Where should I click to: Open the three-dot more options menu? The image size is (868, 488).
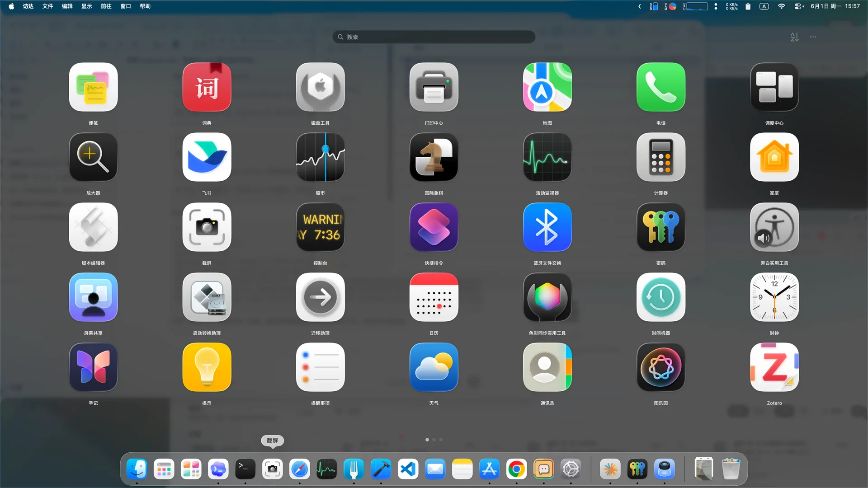[x=813, y=37]
